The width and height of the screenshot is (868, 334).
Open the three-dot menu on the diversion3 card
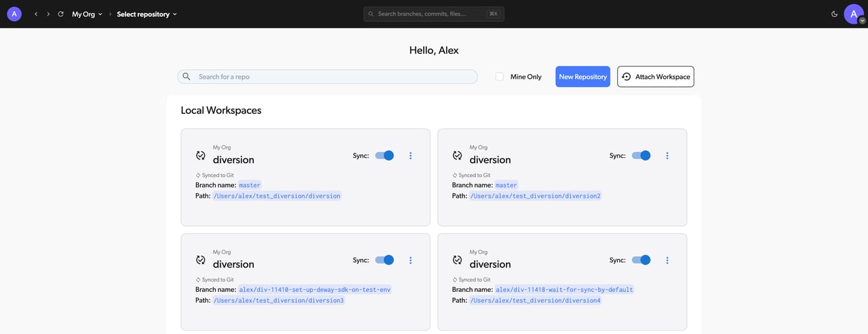410,260
